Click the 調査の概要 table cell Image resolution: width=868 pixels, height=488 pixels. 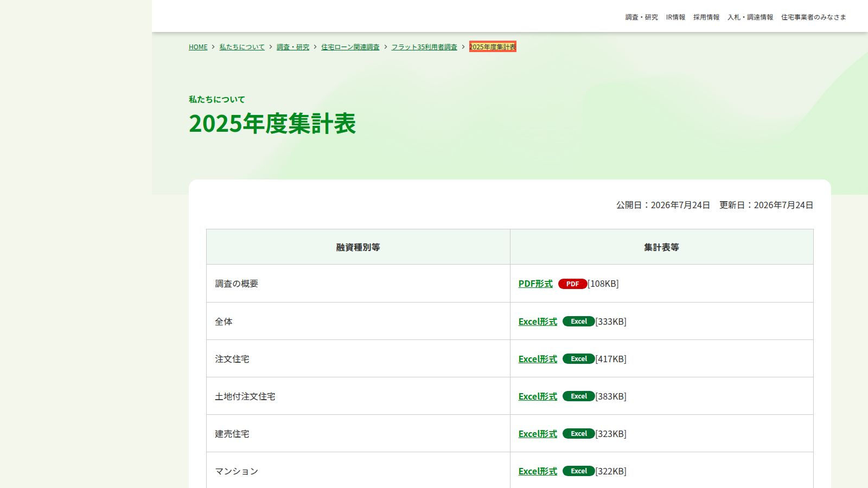tap(358, 284)
